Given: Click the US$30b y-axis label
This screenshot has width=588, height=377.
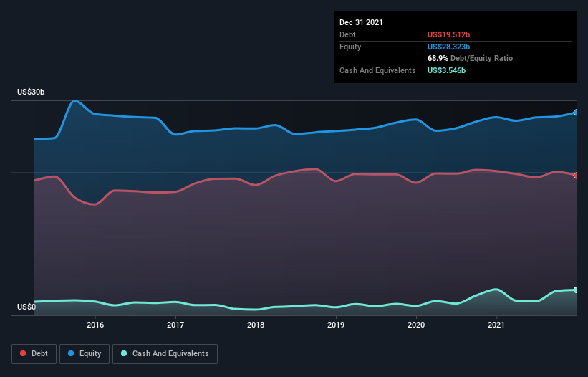Looking at the screenshot, I should click(31, 92).
